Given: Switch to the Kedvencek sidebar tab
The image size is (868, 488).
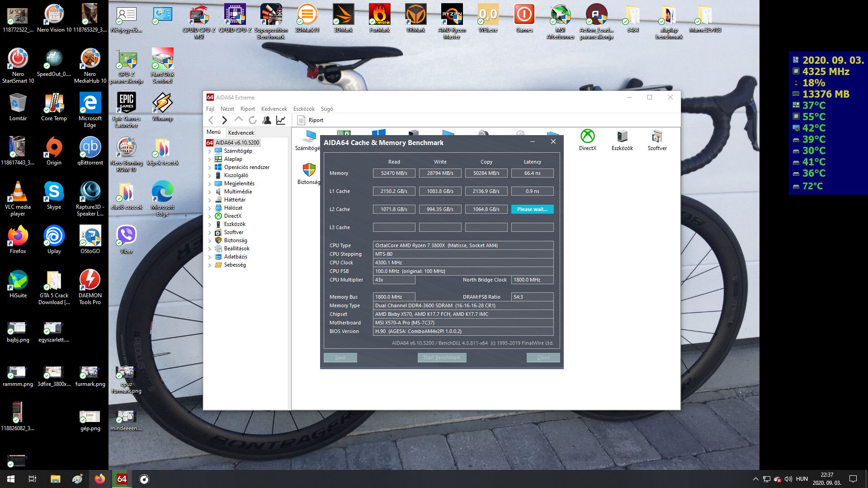Looking at the screenshot, I should click(x=241, y=132).
